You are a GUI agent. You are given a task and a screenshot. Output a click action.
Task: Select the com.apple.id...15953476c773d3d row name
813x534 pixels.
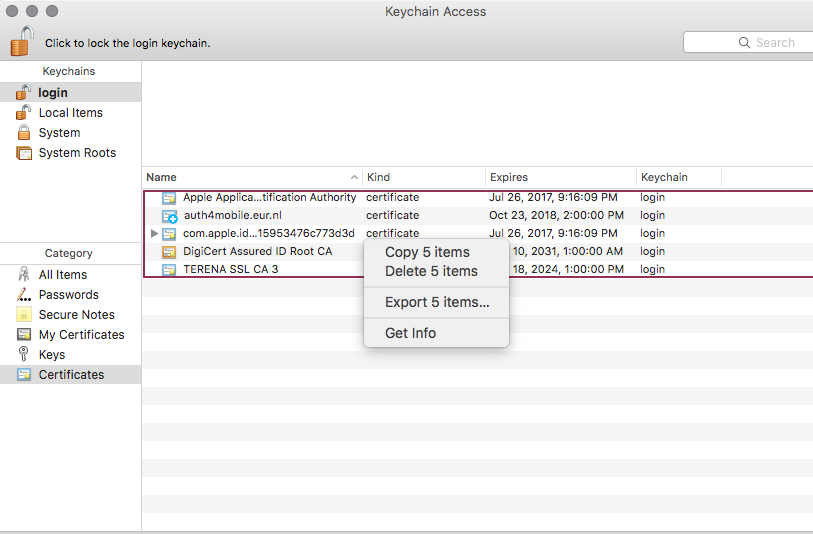269,233
